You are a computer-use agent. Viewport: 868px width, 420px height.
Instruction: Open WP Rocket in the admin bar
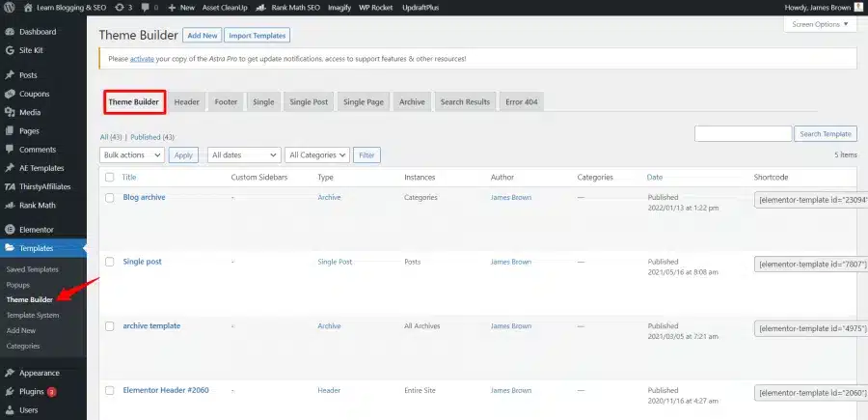pos(376,8)
